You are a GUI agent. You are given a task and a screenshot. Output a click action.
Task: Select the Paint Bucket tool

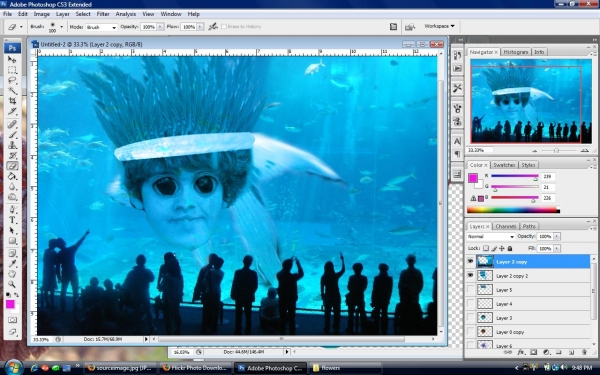point(12,176)
